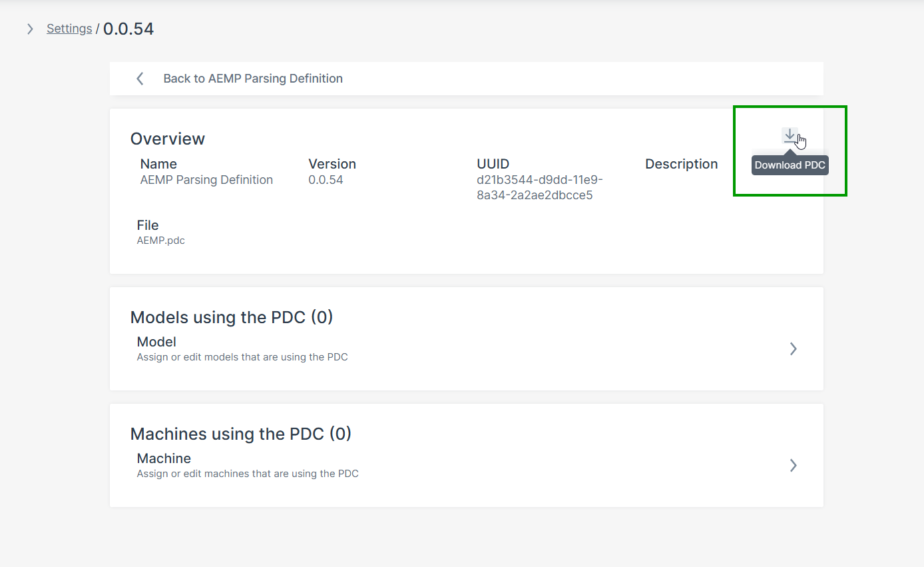Screen dimensions: 924x567
Task: Click 'Assign or edit models' description text
Action: (242, 357)
